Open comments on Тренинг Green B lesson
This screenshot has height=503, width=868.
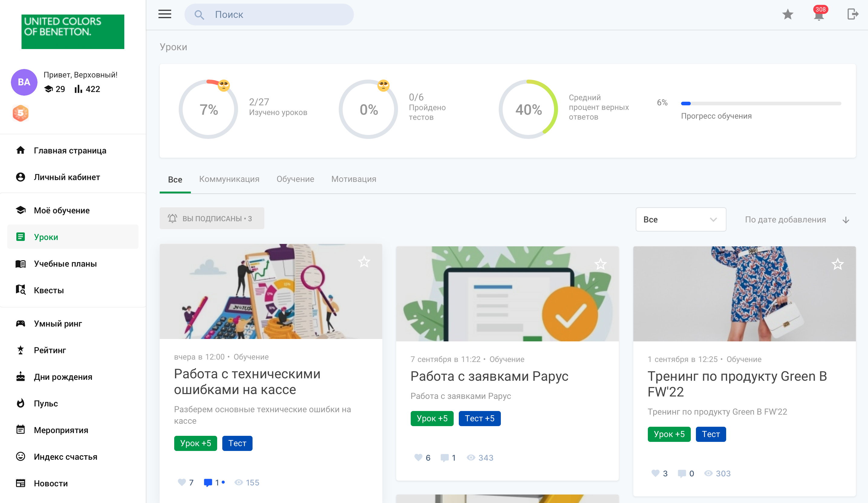point(682,473)
